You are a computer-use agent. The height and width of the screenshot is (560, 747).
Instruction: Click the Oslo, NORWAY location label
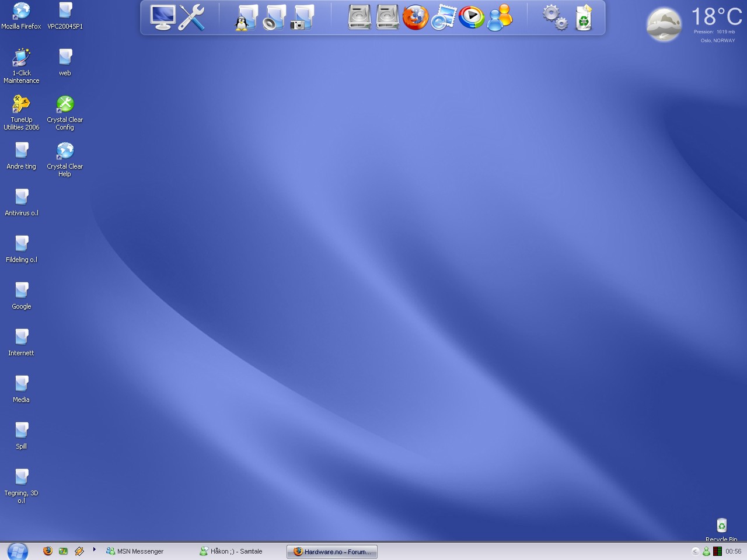pos(718,40)
